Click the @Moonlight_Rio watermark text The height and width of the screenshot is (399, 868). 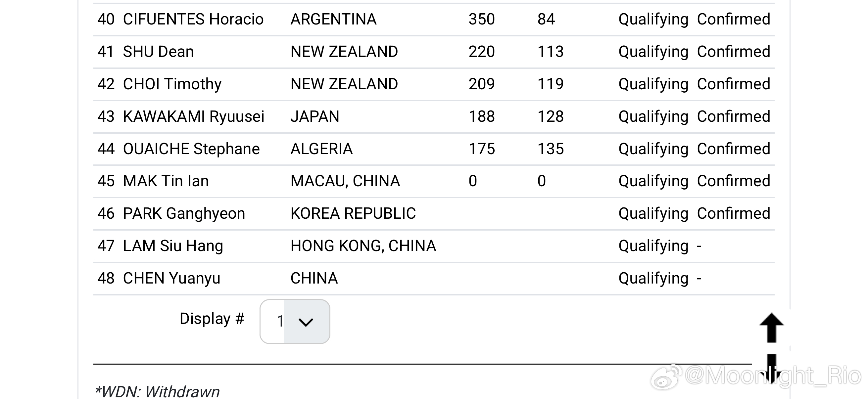pyautogui.click(x=773, y=376)
